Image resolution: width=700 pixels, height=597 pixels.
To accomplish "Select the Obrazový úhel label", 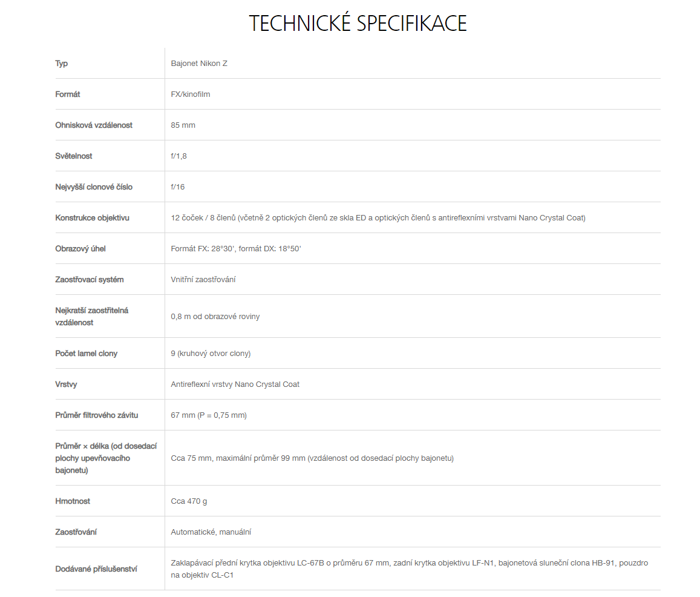I will coord(80,248).
